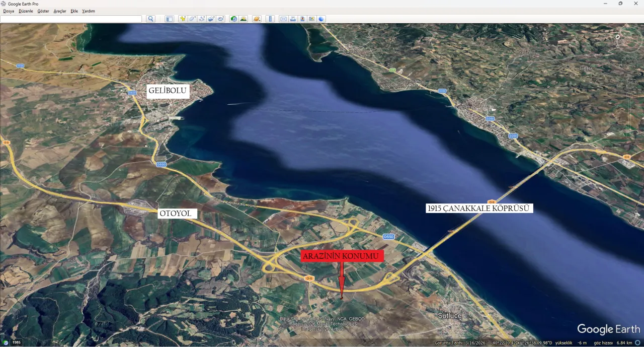644x347 pixels.
Task: Click the Sütlüce town label
Action: [449, 315]
